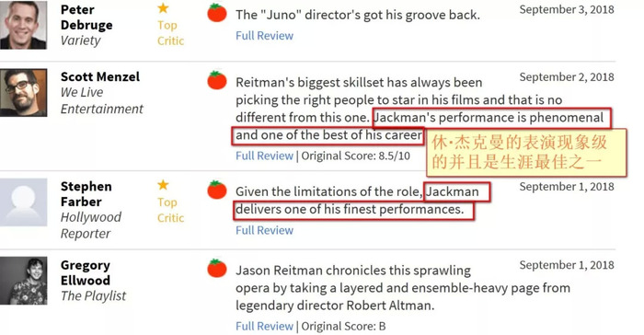Open Full Review for Stephen Farber's quote
Screen dimensions: 644x335
click(x=265, y=230)
